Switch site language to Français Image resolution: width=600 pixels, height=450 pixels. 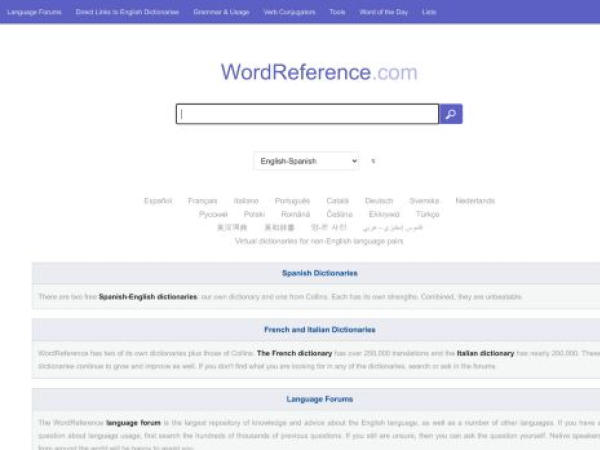[x=202, y=201]
